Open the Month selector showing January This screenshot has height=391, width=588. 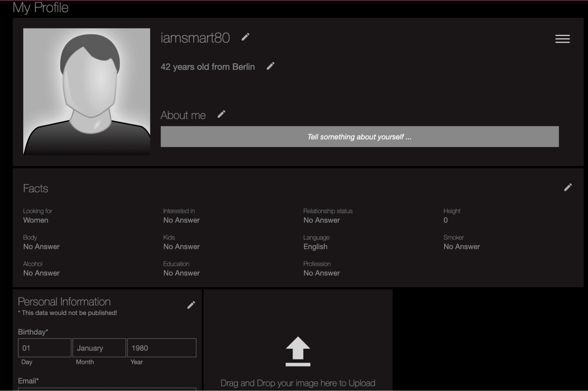99,348
